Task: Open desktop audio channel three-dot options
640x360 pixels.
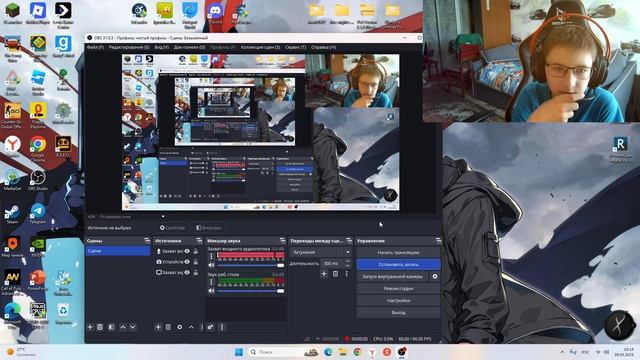Action: (211, 282)
